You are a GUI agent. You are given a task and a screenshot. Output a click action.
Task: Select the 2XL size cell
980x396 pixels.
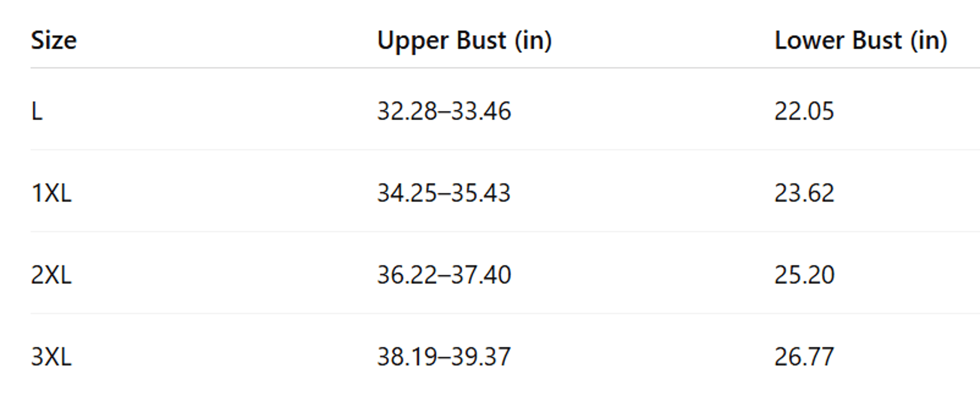(x=51, y=275)
